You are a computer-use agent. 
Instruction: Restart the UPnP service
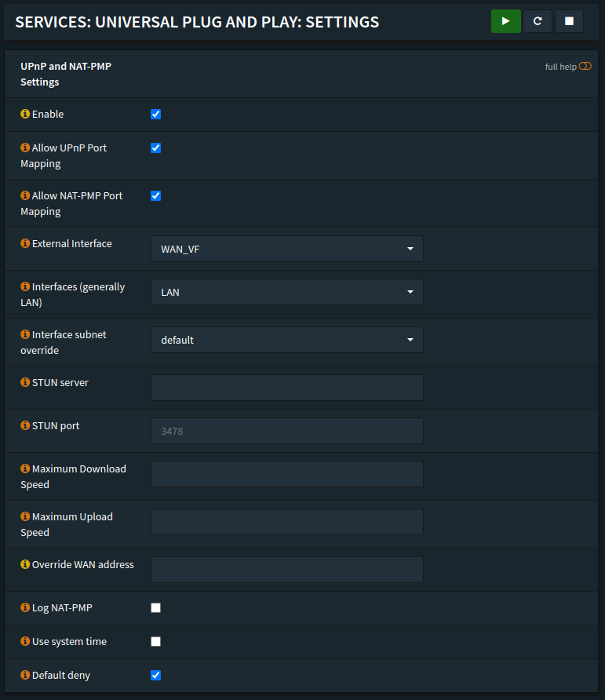coord(538,21)
